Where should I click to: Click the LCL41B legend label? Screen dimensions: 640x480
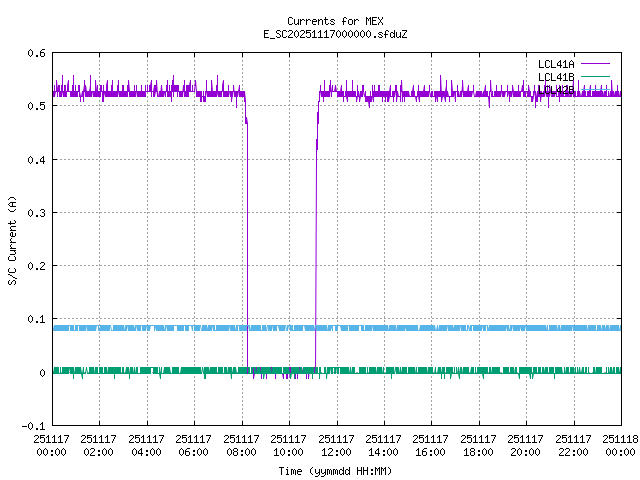(x=556, y=77)
